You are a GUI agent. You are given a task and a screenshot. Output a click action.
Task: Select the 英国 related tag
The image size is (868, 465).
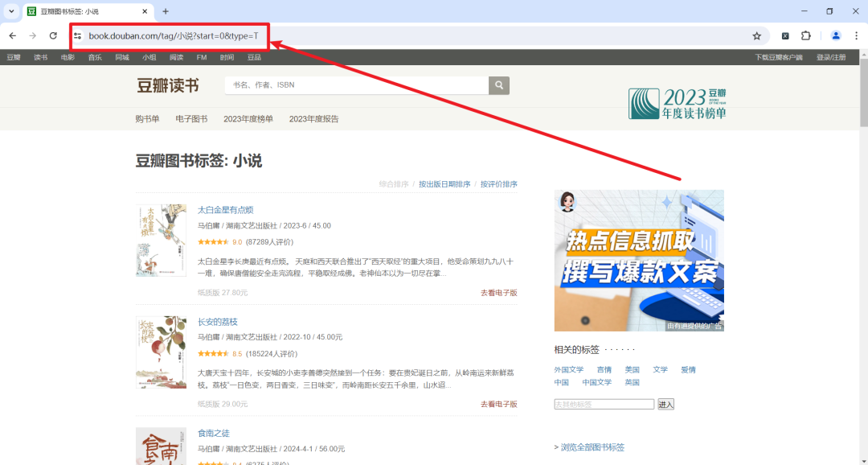633,382
